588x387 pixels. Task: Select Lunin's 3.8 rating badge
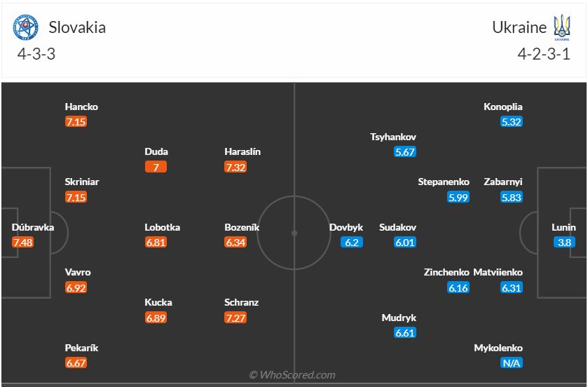pos(563,243)
